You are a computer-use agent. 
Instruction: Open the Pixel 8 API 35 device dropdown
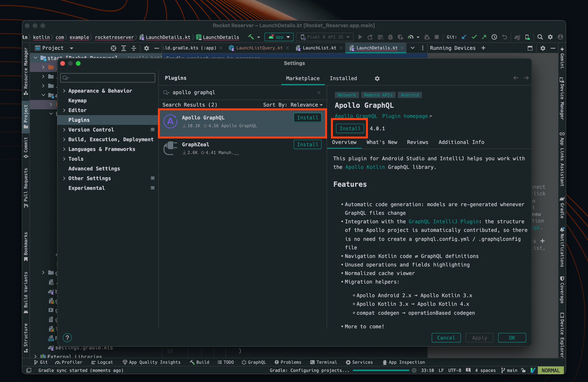(324, 37)
